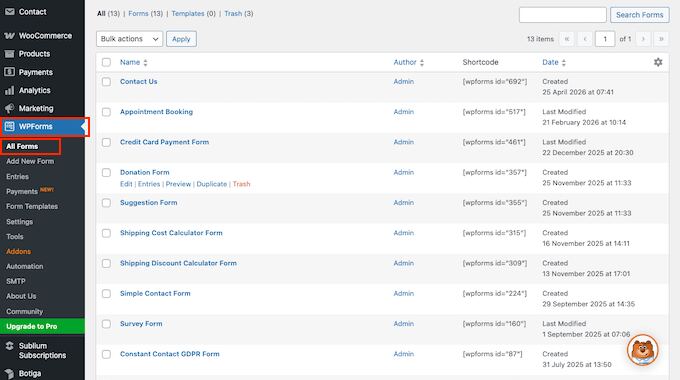Click Trash under Donation Form
This screenshot has width=680, height=380.
[241, 184]
